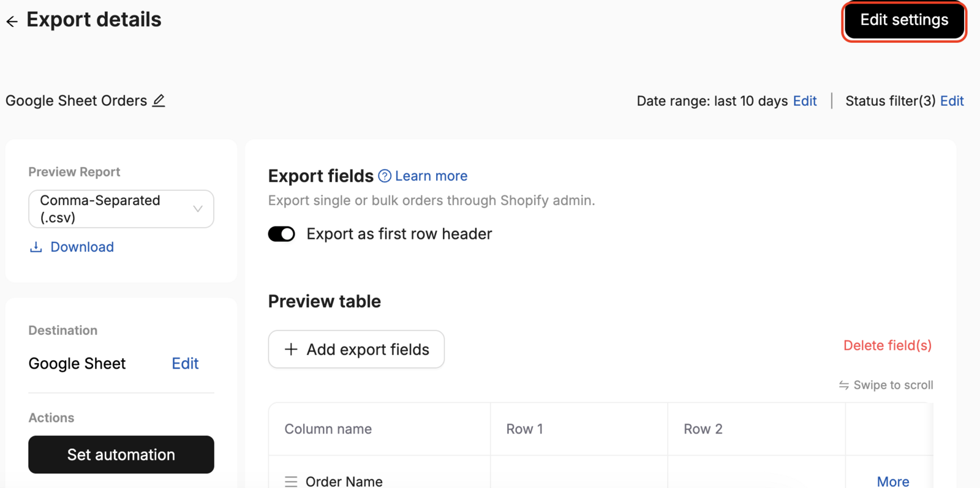The height and width of the screenshot is (488, 980).
Task: Click the help question mark icon near Export fields
Action: 385,176
